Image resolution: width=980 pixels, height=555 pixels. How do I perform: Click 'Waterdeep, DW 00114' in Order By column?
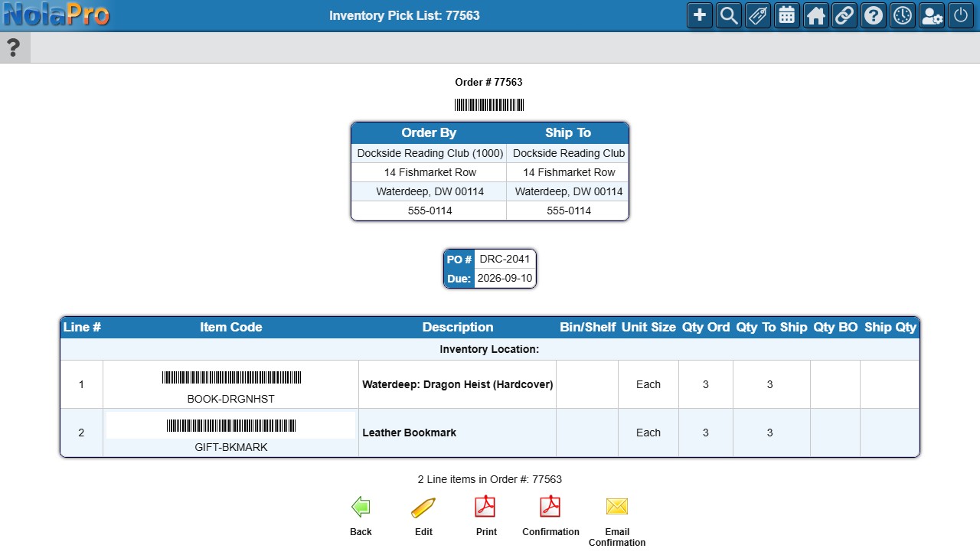pyautogui.click(x=430, y=191)
